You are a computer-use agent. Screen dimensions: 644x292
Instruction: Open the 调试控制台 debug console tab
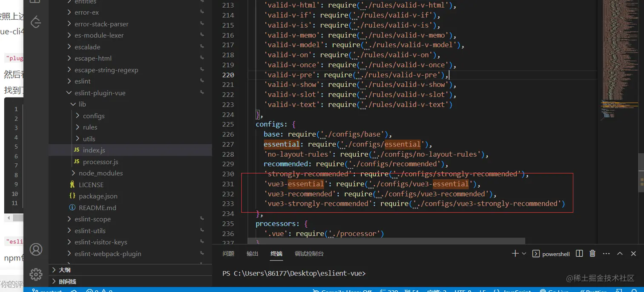point(309,254)
